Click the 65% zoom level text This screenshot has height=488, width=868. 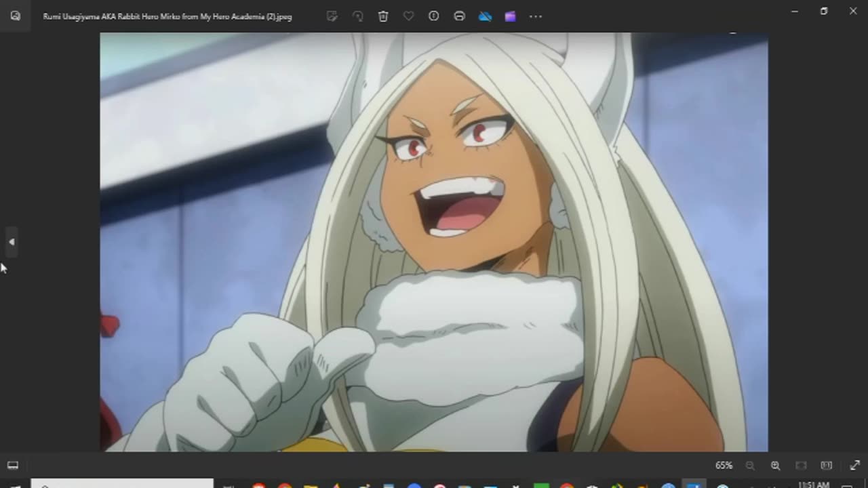pyautogui.click(x=724, y=466)
